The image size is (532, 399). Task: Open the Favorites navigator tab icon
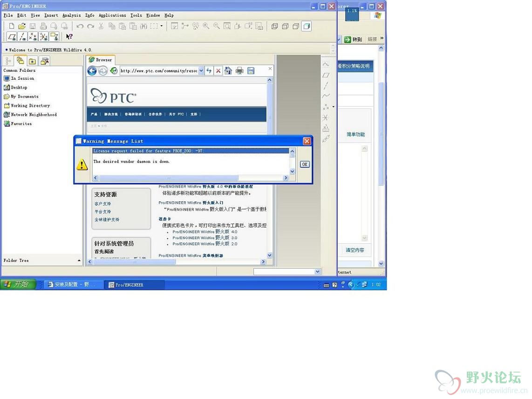(x=32, y=61)
